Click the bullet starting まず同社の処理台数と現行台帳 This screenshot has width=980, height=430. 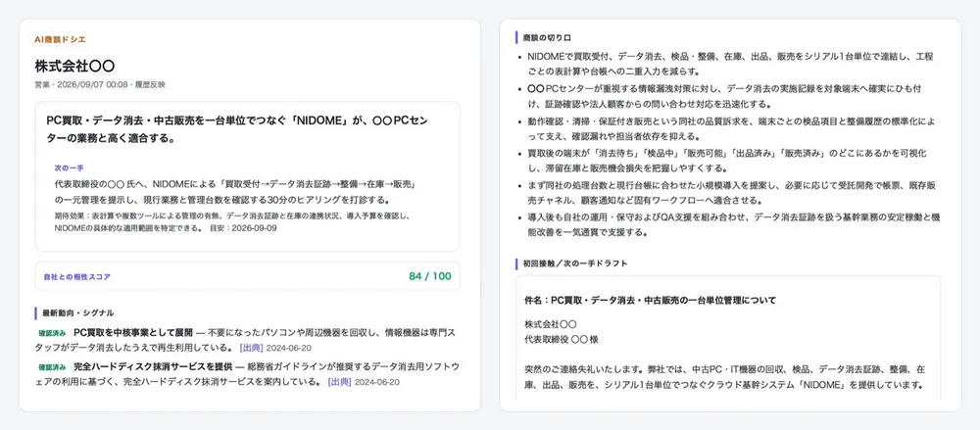coord(731,193)
